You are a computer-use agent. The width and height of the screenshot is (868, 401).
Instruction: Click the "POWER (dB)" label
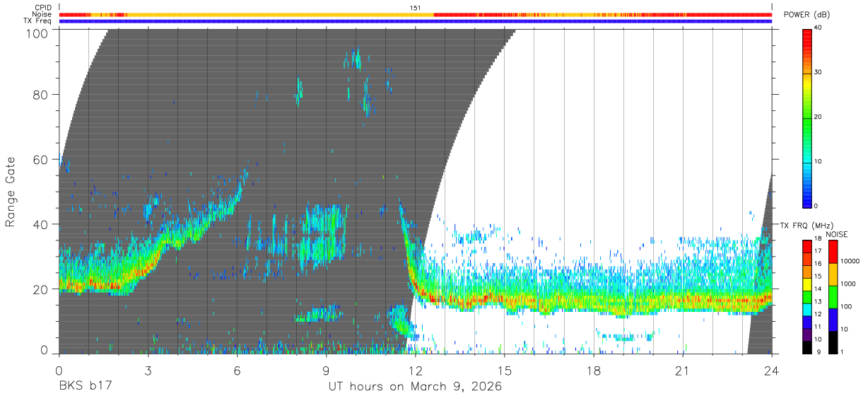point(807,14)
